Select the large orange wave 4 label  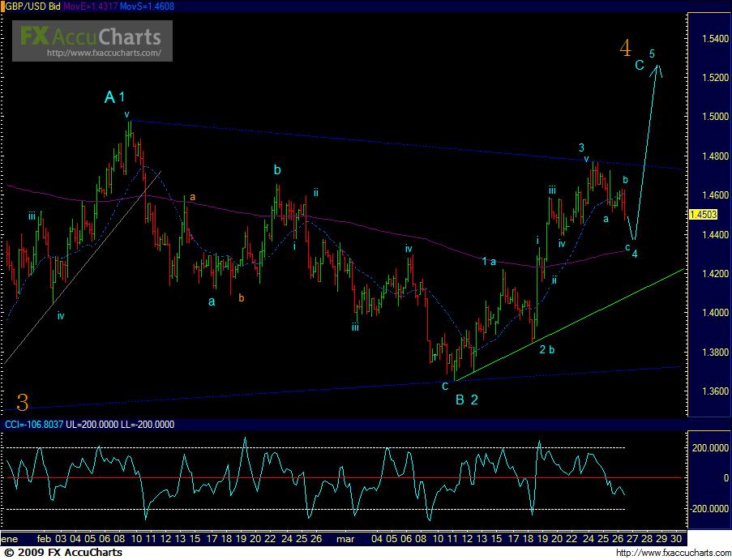tap(625, 49)
